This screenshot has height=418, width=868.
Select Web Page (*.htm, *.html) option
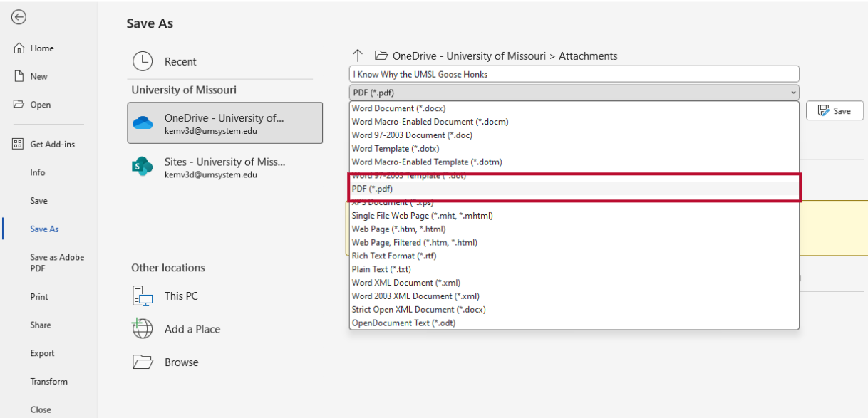(x=574, y=229)
